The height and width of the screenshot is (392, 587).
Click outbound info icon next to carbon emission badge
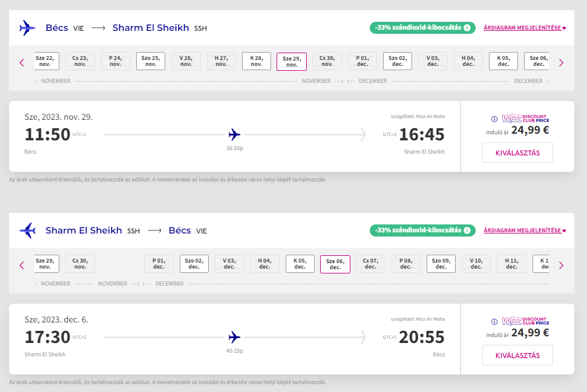point(467,28)
